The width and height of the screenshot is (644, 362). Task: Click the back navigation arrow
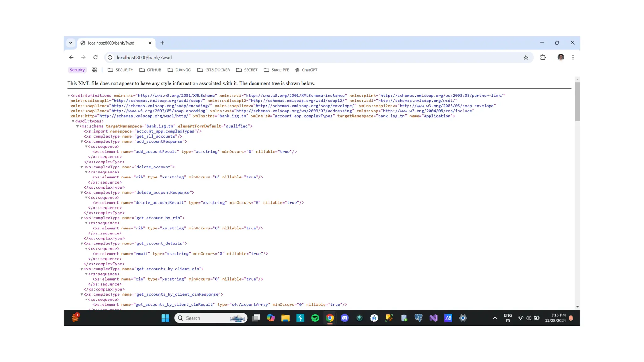coord(71,58)
